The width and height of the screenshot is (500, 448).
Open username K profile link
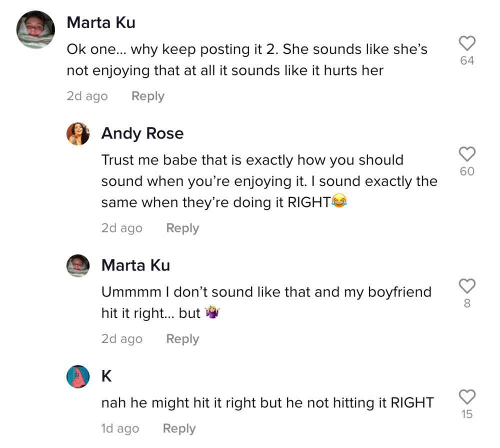106,376
